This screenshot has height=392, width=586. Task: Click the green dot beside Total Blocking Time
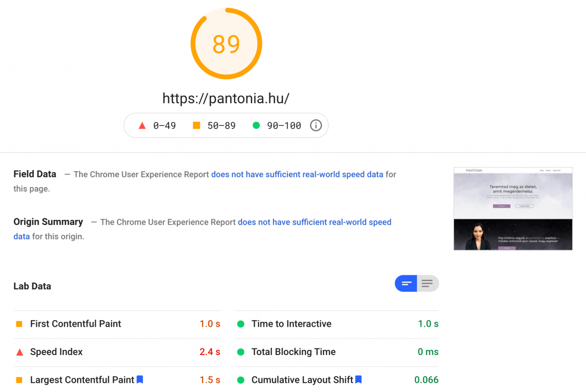click(x=241, y=352)
